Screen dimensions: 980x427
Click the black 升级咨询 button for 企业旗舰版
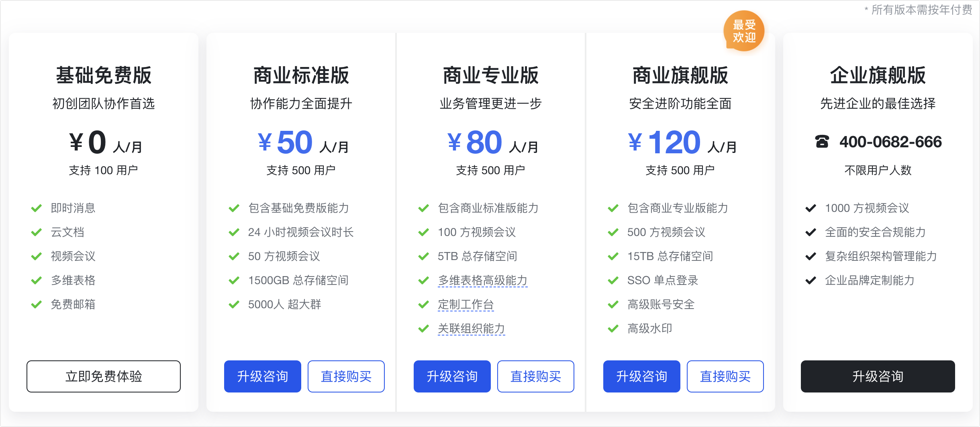(878, 376)
